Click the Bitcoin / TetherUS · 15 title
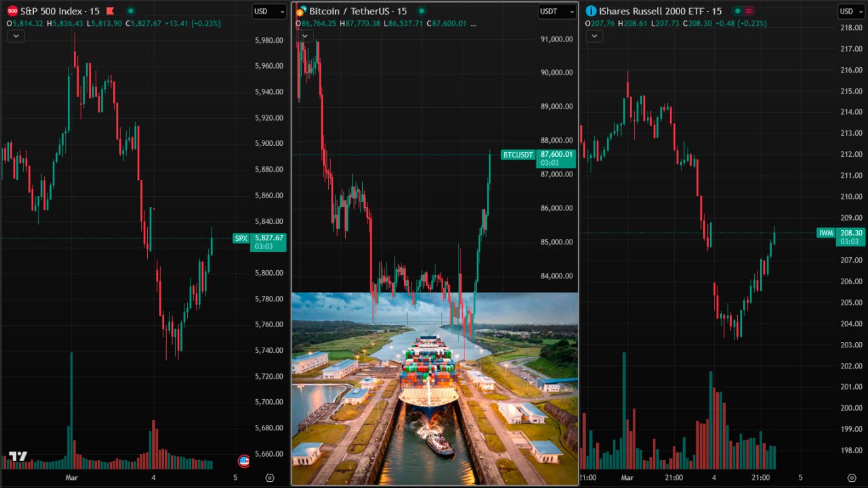 358,11
